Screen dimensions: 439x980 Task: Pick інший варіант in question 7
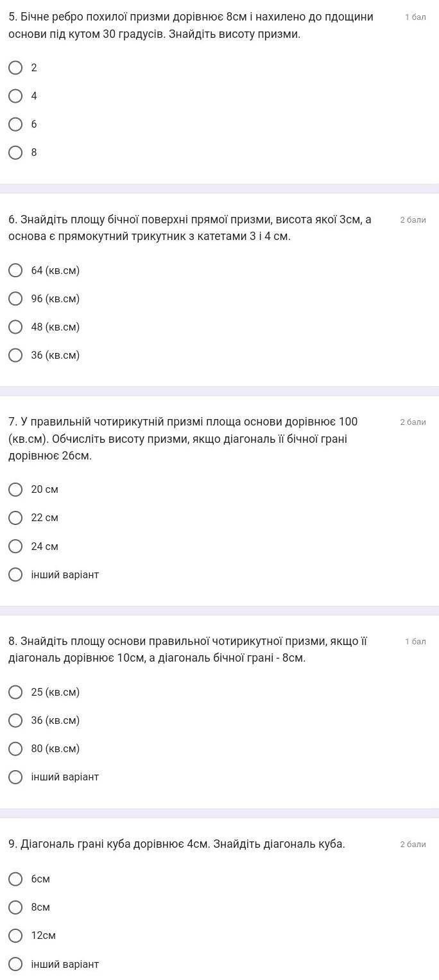pos(15,574)
